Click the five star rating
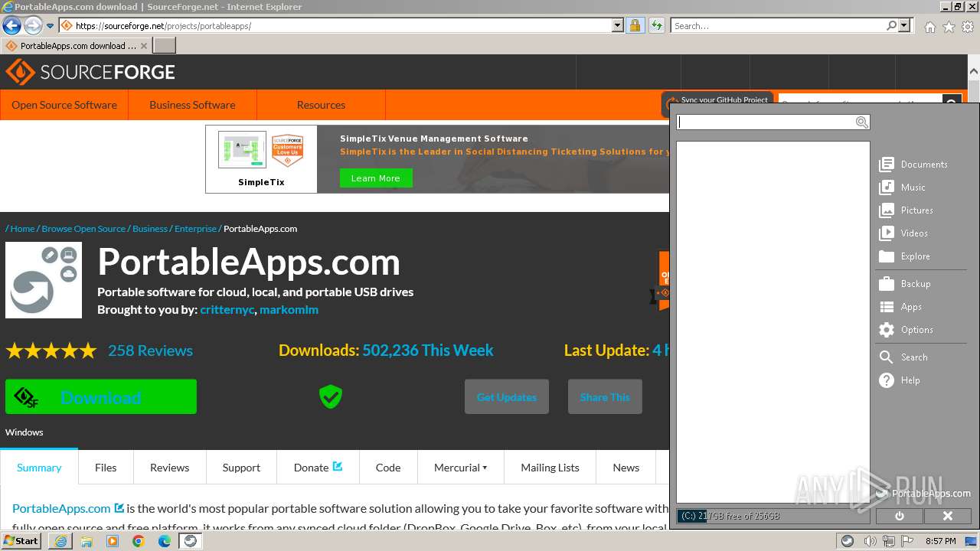Screen dimensions: 980x551 click(51, 351)
